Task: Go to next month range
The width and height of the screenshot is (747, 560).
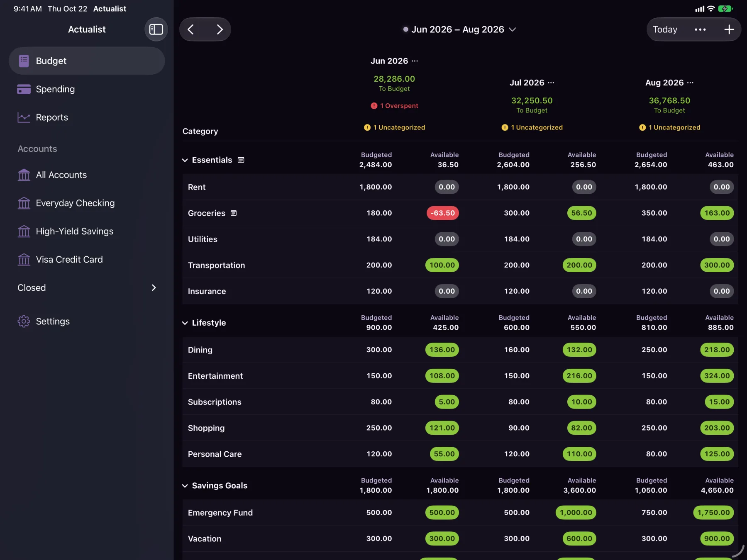Action: tap(220, 29)
